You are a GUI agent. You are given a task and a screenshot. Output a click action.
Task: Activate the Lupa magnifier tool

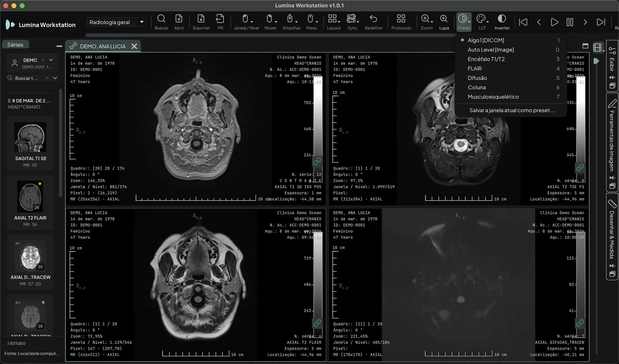click(x=444, y=22)
